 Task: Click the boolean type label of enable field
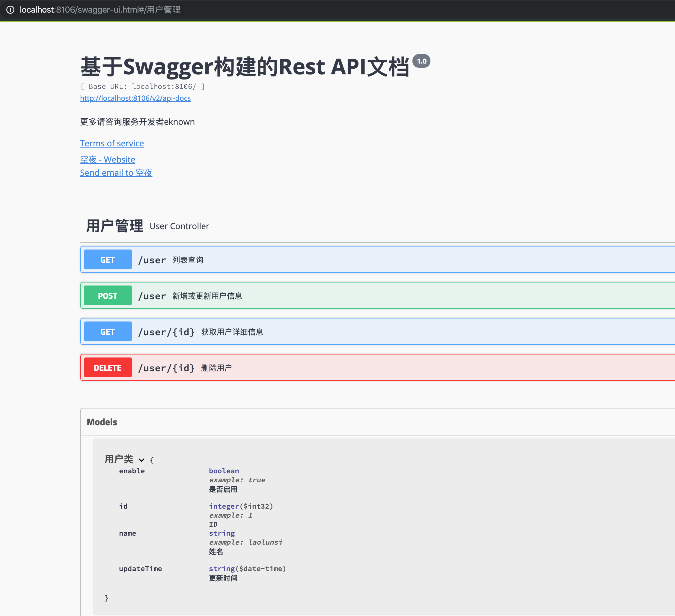pyautogui.click(x=224, y=471)
